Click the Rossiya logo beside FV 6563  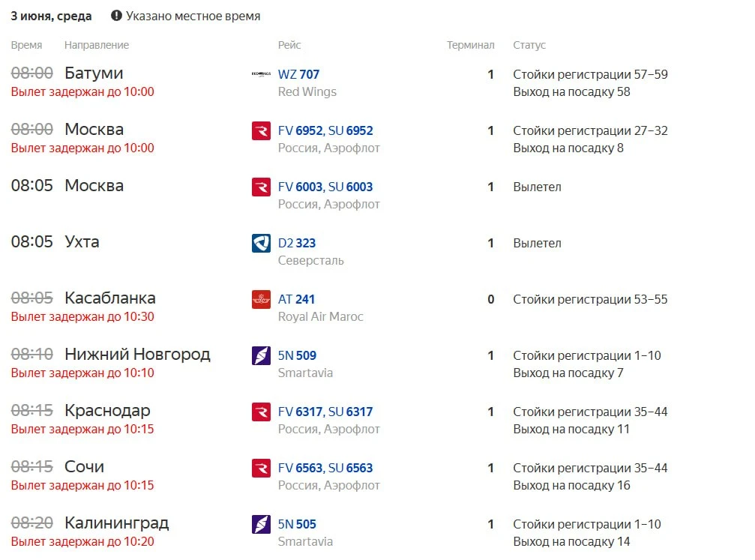(261, 469)
